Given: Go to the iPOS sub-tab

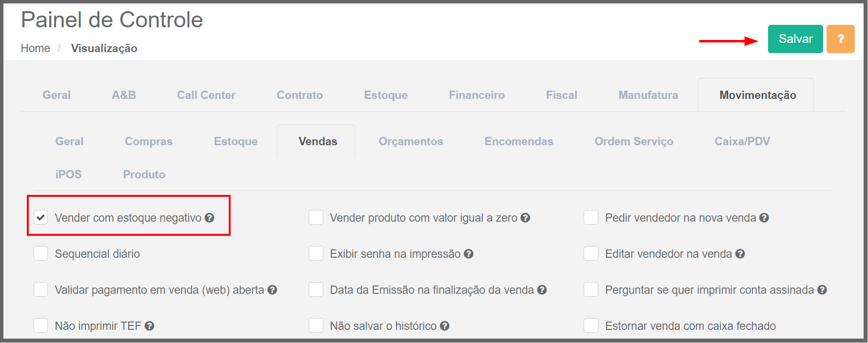Looking at the screenshot, I should coord(68,174).
